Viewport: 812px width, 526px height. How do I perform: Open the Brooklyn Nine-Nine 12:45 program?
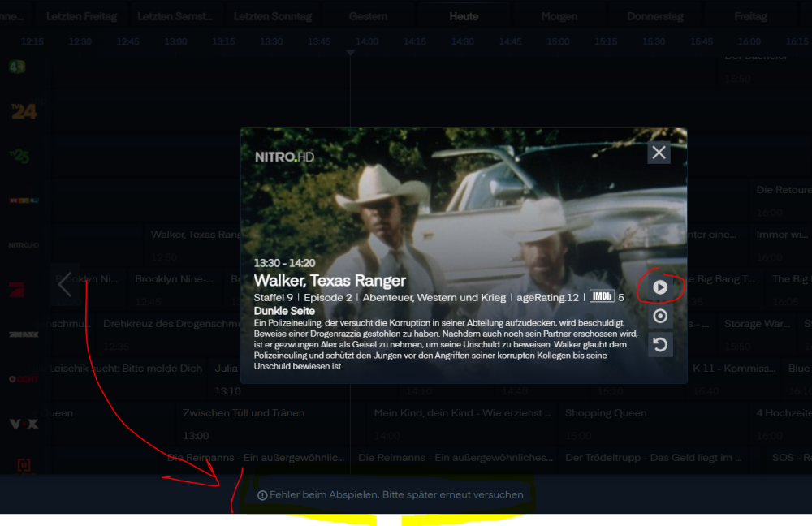(175, 290)
